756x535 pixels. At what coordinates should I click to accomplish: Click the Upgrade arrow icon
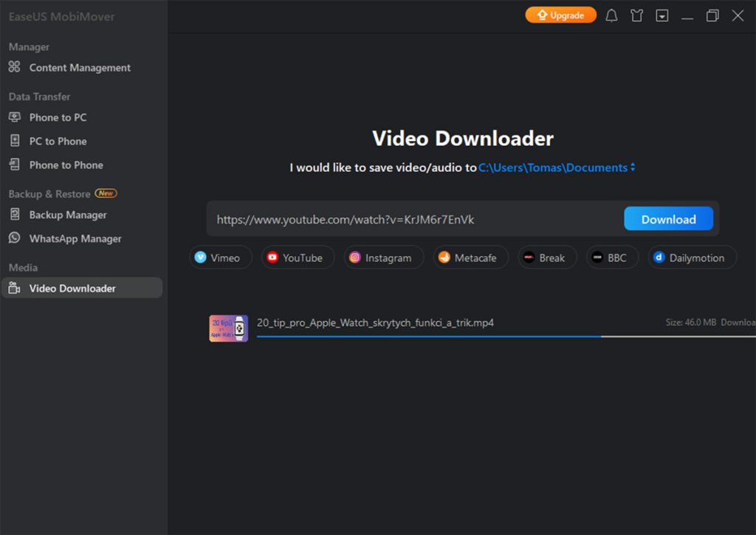click(x=543, y=15)
